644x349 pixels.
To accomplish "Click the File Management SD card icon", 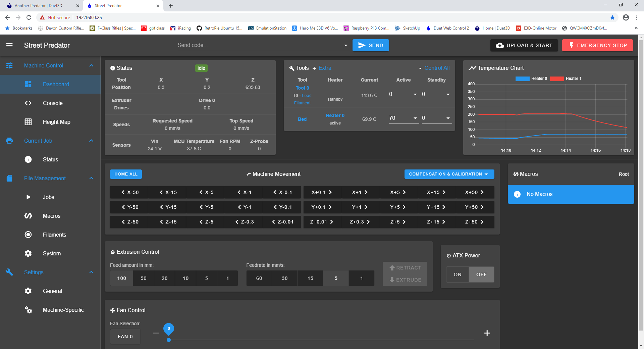I will tap(9, 178).
